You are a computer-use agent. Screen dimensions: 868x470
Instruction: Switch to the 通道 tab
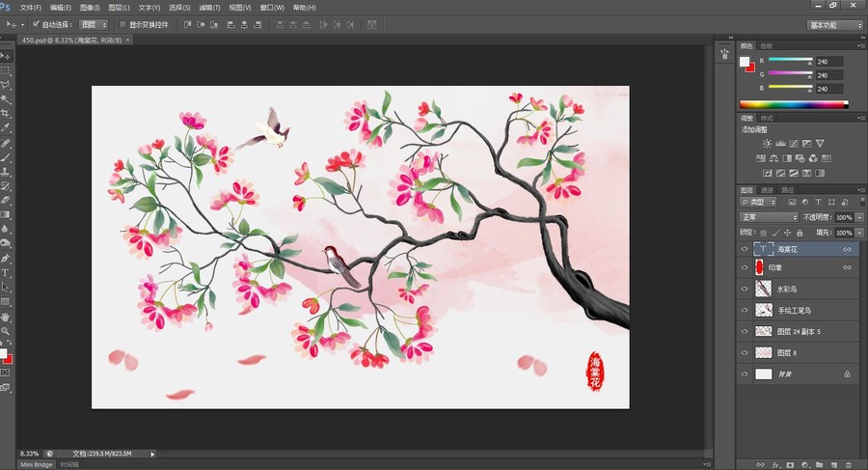click(767, 190)
